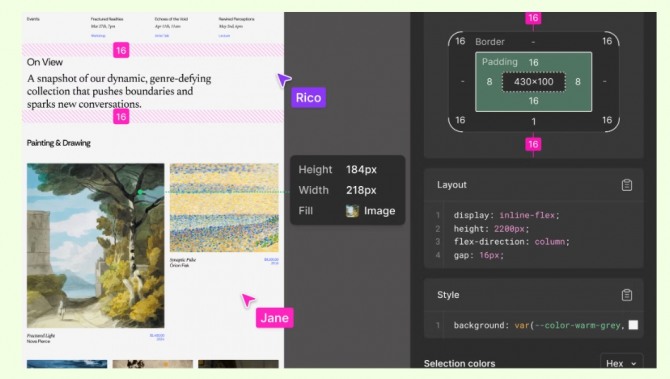Click the white warm-grey color swatch
Viewport: 670px width, 379px height.
tap(633, 325)
